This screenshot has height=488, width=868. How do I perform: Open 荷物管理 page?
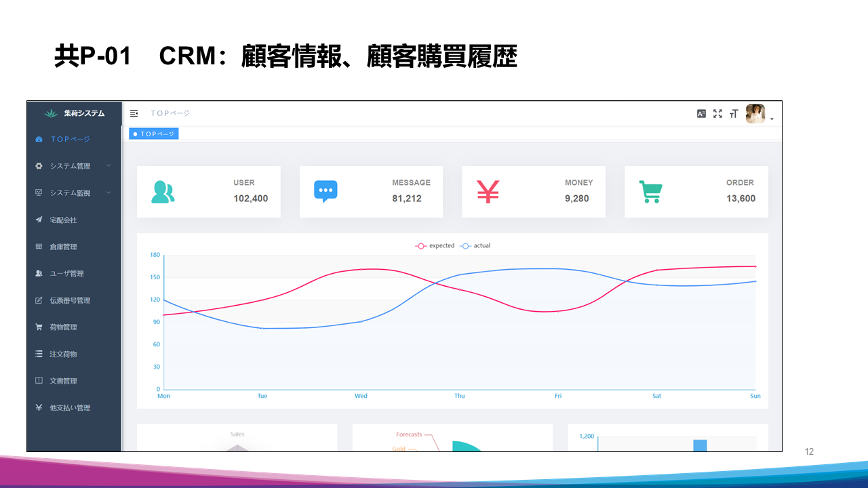pyautogui.click(x=74, y=327)
